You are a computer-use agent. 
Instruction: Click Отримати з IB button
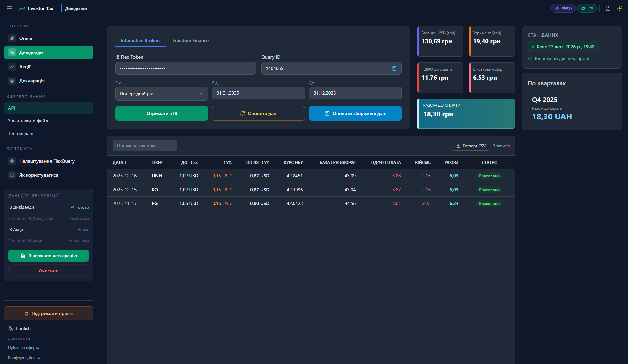coord(162,113)
